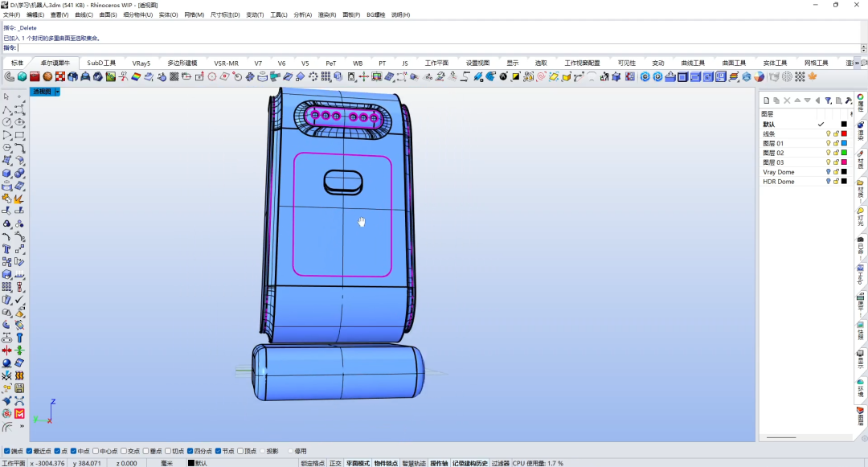Click the magenta color swatch of 图层 03
This screenshot has height=467, width=868.
coord(844,162)
